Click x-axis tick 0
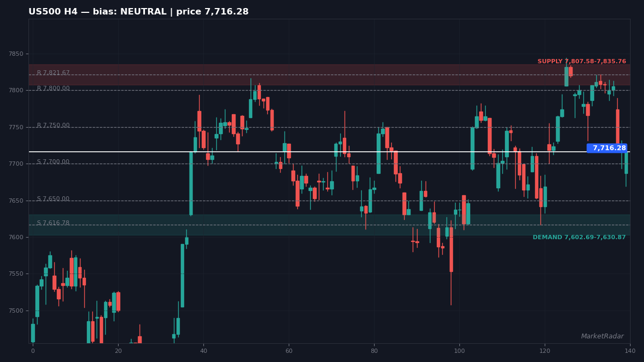Image resolution: width=644 pixels, height=362 pixels. point(33,351)
